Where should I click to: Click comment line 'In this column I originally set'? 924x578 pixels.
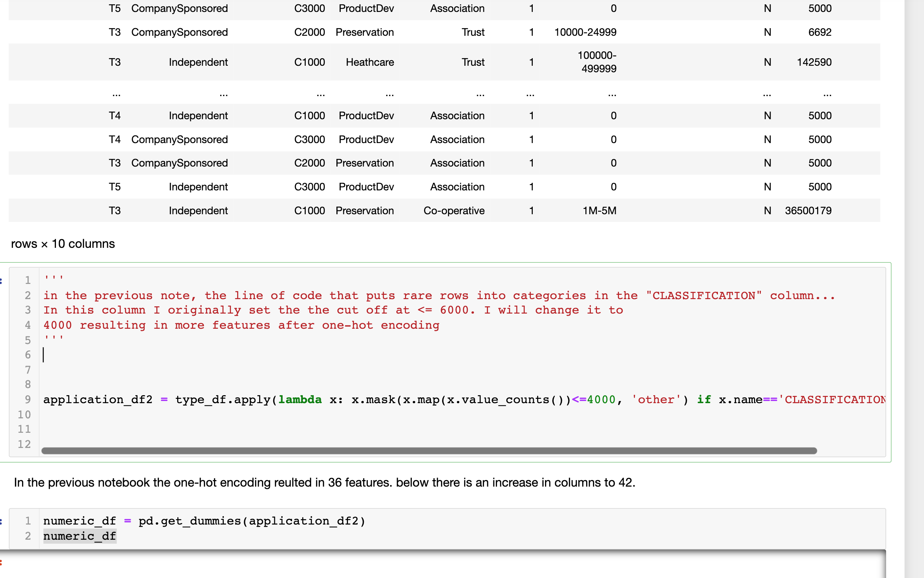[333, 310]
